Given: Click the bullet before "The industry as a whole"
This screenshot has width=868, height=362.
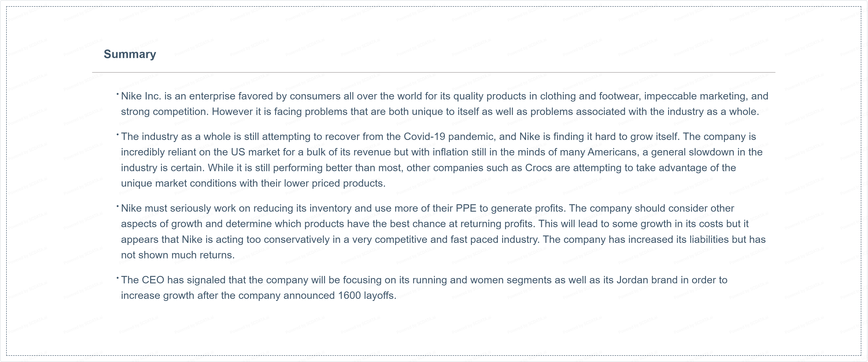Looking at the screenshot, I should [118, 135].
